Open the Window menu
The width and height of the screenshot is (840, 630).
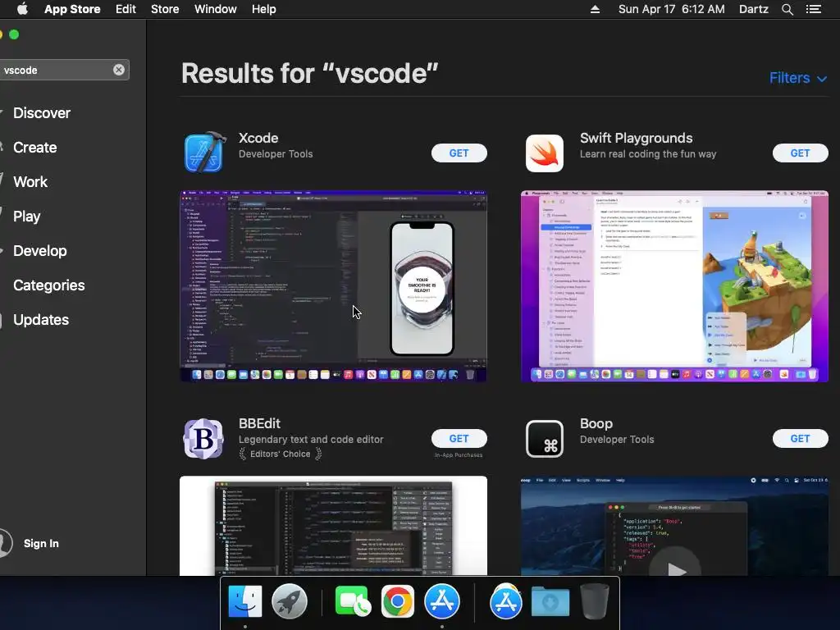(216, 9)
